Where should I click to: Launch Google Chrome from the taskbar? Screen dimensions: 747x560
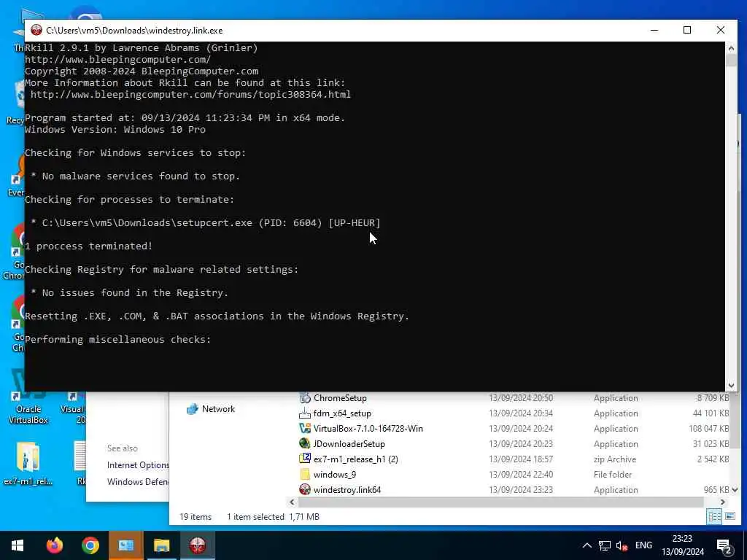(90, 545)
